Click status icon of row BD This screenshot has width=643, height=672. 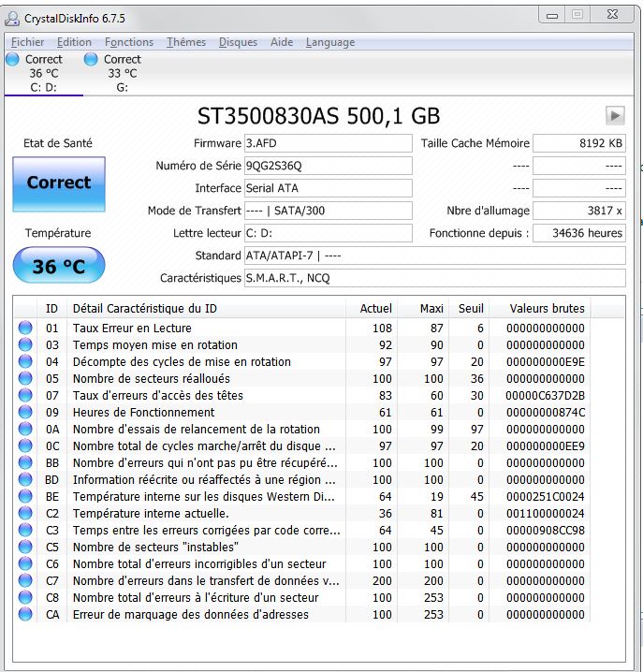click(25, 479)
